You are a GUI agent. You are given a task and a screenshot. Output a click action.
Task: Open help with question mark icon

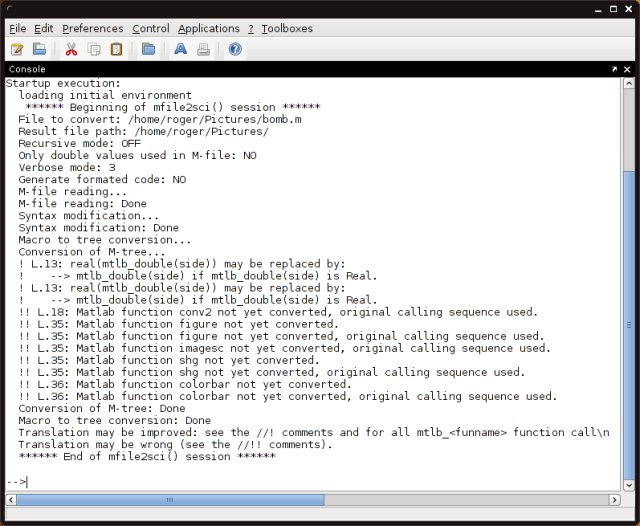[235, 49]
